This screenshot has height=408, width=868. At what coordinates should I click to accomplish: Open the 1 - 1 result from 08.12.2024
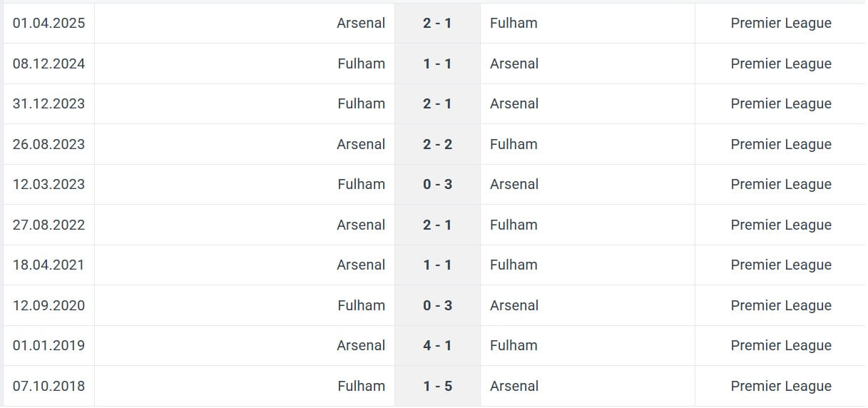coord(437,63)
